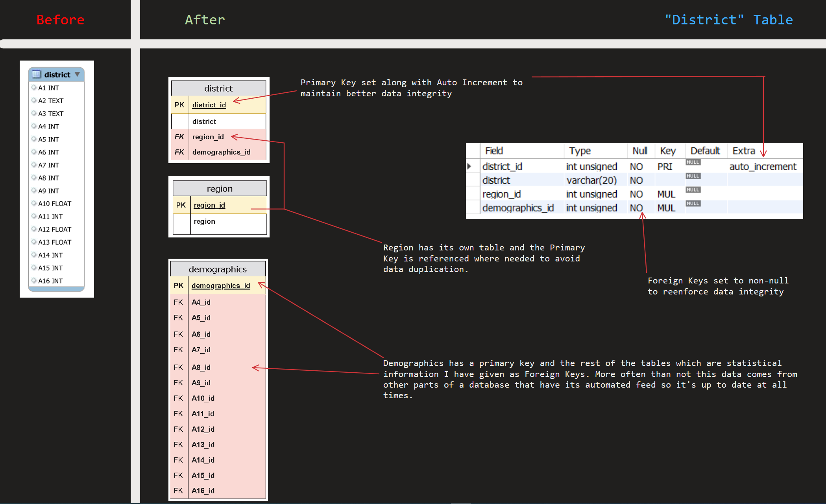The height and width of the screenshot is (504, 826).
Task: Switch to the After view
Action: click(205, 19)
